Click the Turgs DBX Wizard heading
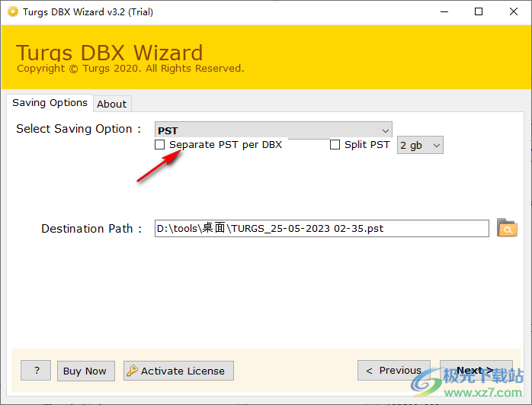Screen dimensions: 532x405 [x=109, y=53]
